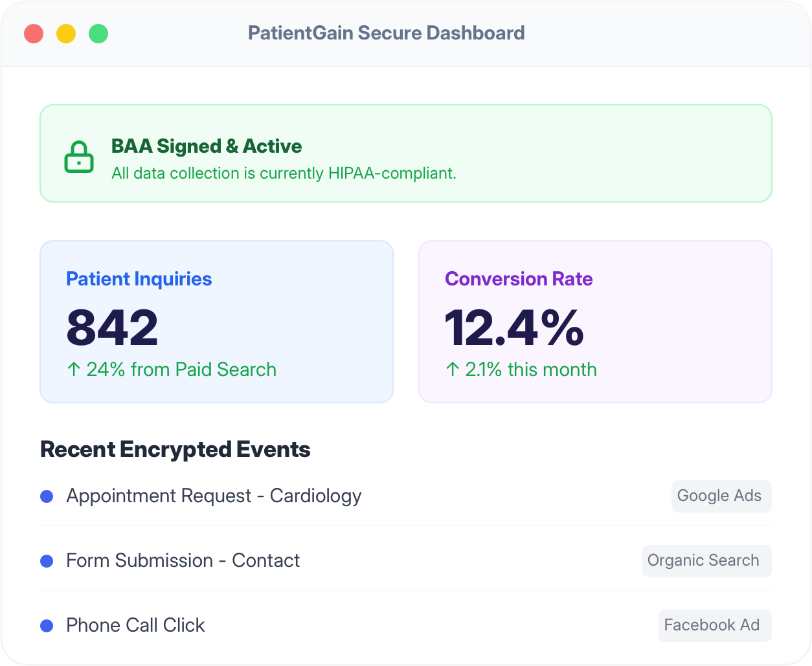Click the blue dot beside Phone Call Click
812x666 pixels.
pos(47,626)
